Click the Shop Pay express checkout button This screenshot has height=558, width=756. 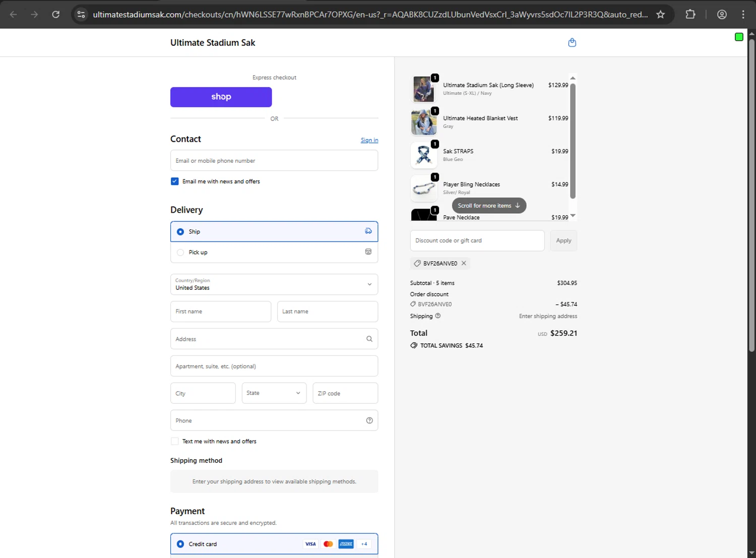point(221,97)
